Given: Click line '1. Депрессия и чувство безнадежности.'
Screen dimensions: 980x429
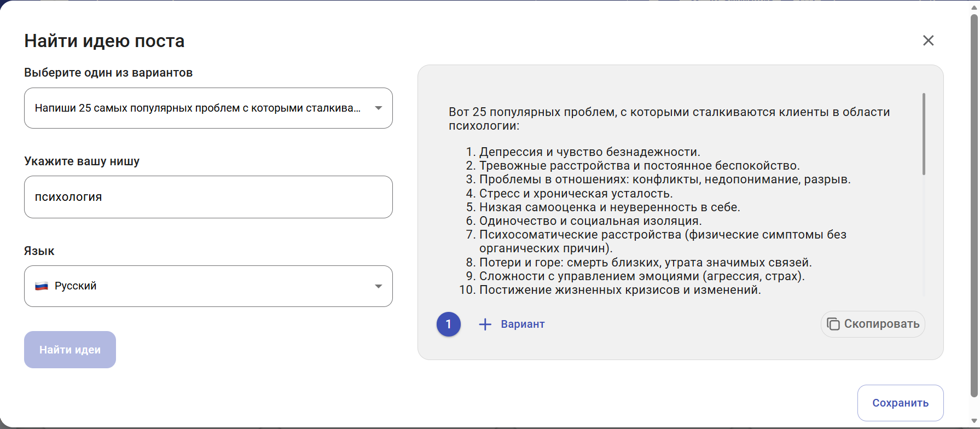Looking at the screenshot, I should [x=583, y=152].
